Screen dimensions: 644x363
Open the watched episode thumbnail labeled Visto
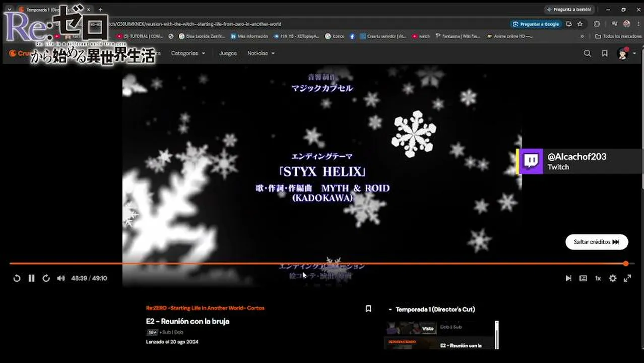(x=410, y=328)
